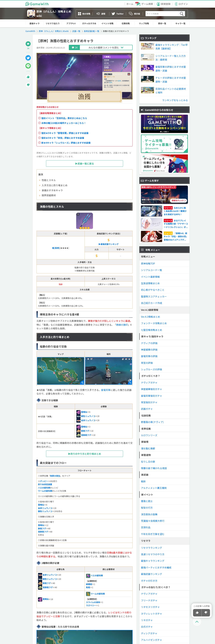Click the search magnifier icon in site search
The image size is (215, 644).
[x=182, y=14]
